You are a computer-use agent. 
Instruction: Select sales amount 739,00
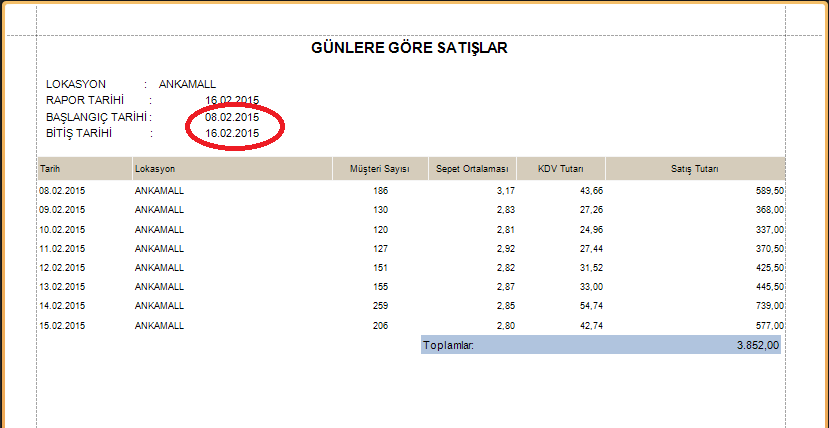coord(770,305)
